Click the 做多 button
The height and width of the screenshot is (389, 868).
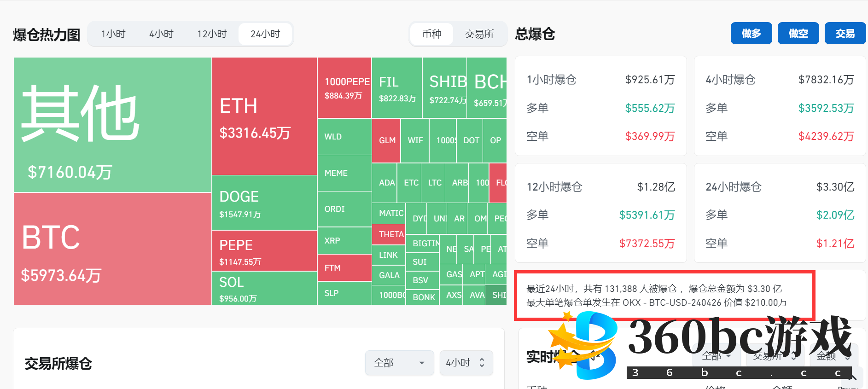click(751, 34)
